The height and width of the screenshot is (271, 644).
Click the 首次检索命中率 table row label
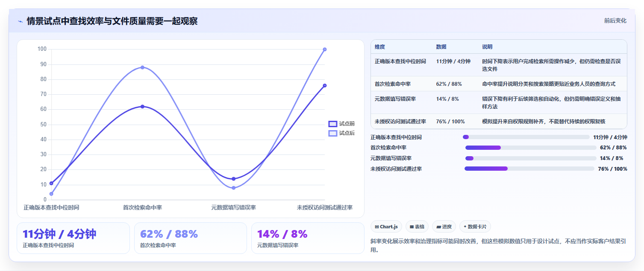click(x=393, y=84)
